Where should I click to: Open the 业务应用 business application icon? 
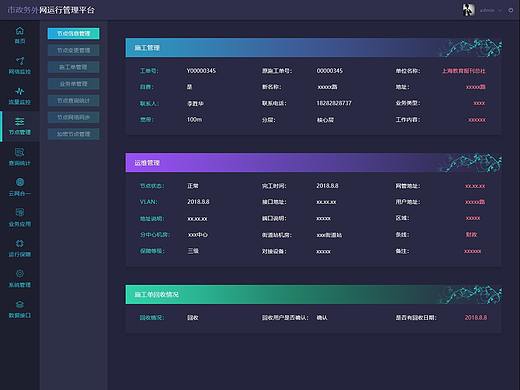[20, 213]
